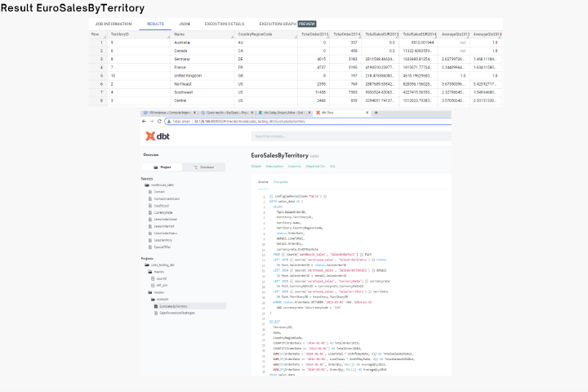The width and height of the screenshot is (588, 392).
Task: Focus the Search for models field
Action: pyautogui.click(x=351, y=136)
